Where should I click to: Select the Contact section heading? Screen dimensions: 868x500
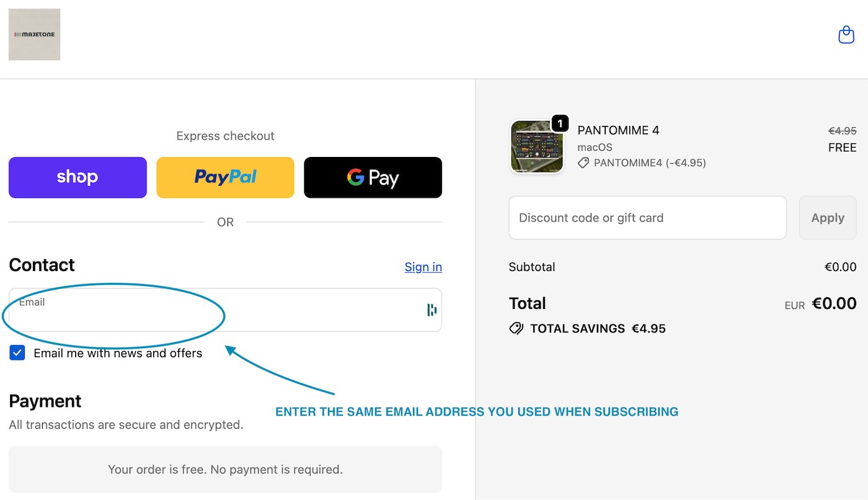42,265
